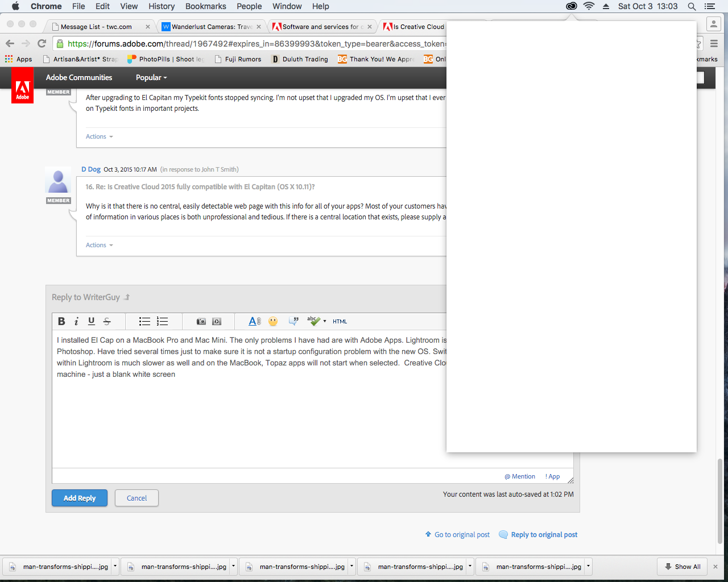Click the ! App link
728x582 pixels.
[x=552, y=476]
